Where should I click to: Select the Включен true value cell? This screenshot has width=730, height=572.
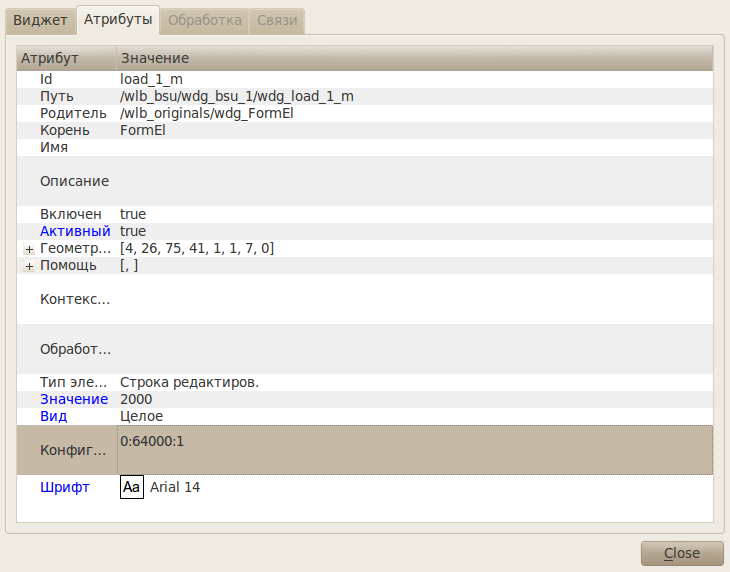coord(133,214)
